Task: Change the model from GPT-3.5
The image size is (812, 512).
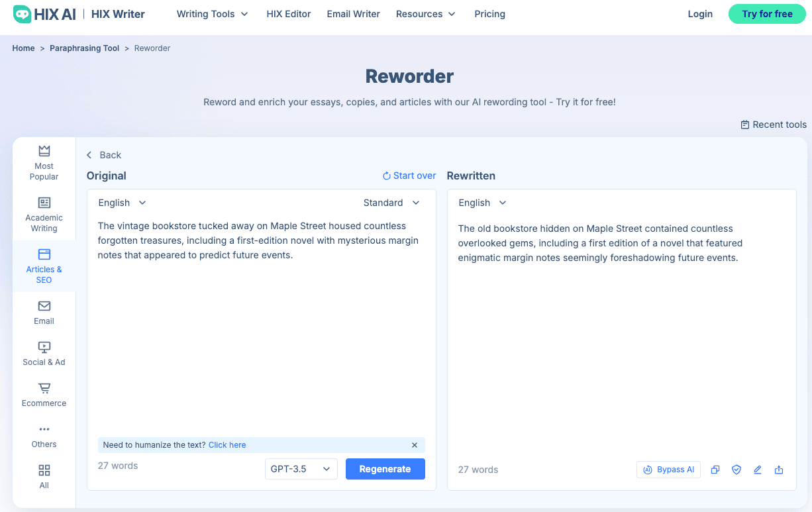Action: click(301, 469)
